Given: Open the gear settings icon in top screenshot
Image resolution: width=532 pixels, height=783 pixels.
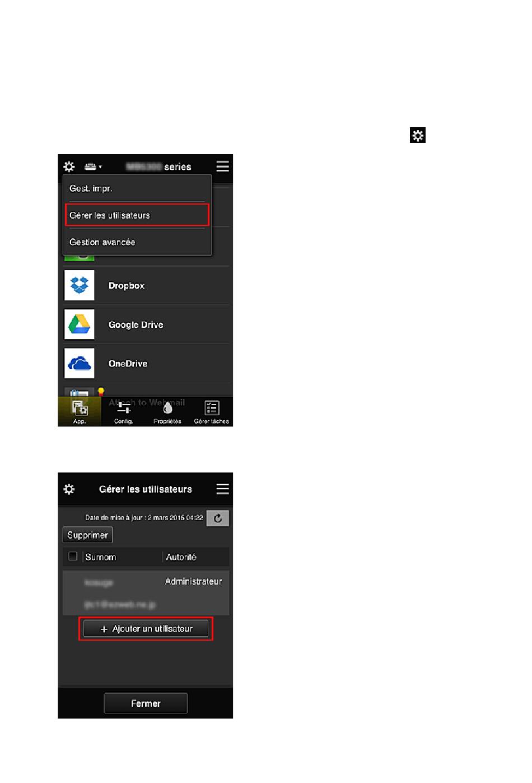Looking at the screenshot, I should point(69,166).
